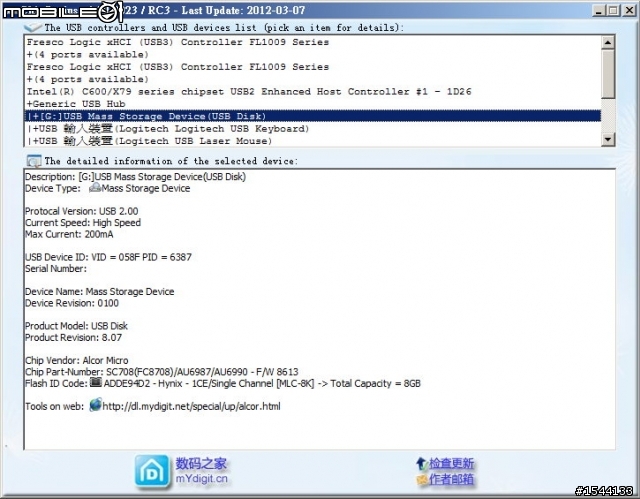640x499 pixels.
Task: Click the Chip Part-Number SC708 line
Action: [x=162, y=372]
